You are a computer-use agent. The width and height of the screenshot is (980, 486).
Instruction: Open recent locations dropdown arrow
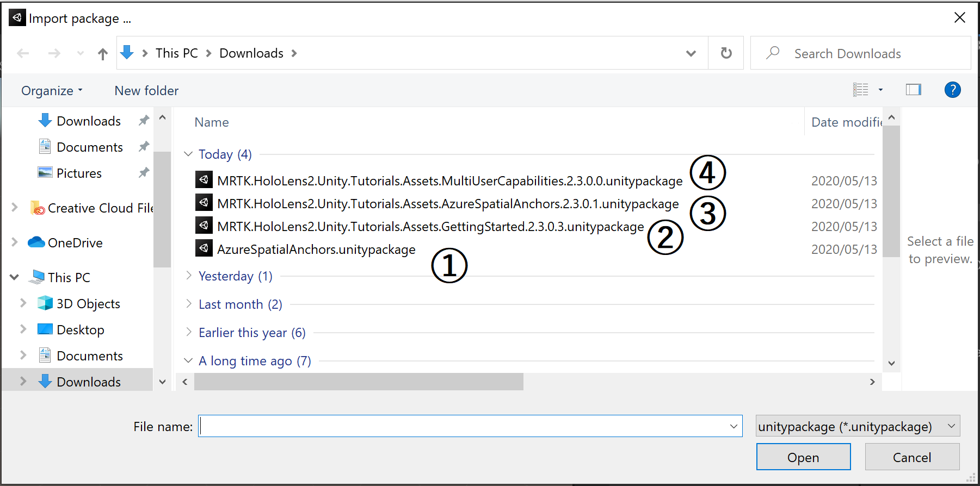81,53
